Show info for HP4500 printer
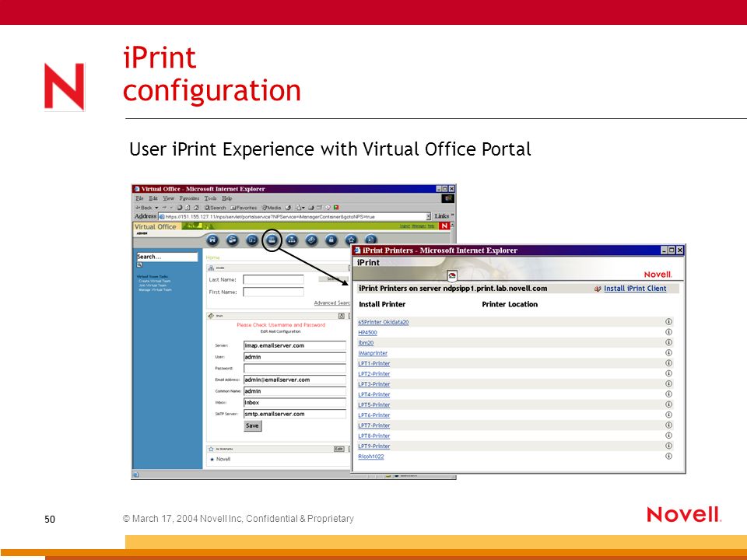 668,332
